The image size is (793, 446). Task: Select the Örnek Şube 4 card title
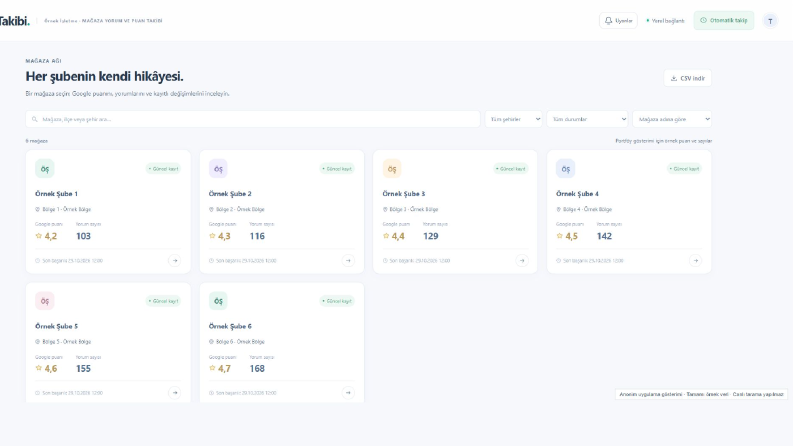click(x=577, y=194)
